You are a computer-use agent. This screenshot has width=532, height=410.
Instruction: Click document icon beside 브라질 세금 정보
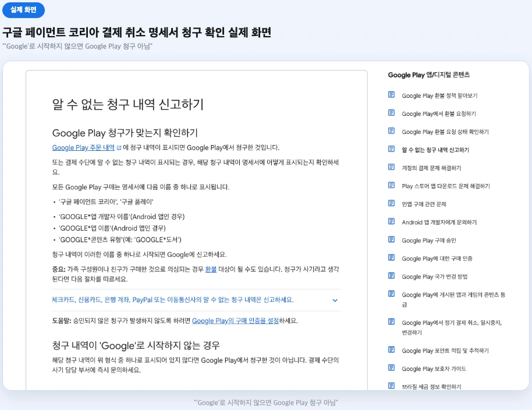click(x=391, y=386)
